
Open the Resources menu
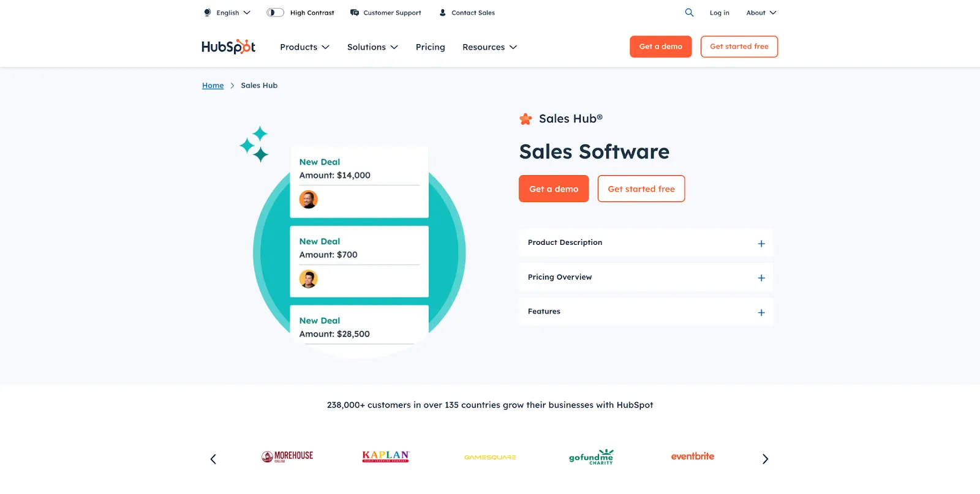[x=489, y=47]
